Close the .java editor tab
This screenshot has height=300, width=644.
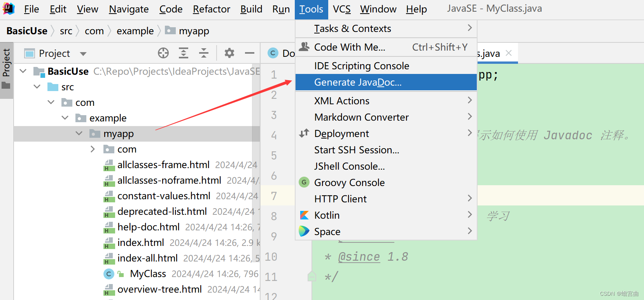click(509, 53)
